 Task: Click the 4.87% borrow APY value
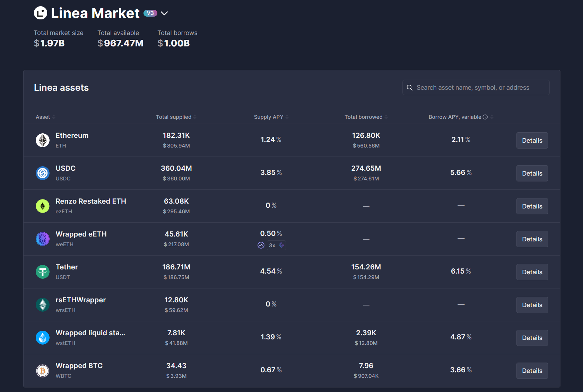[461, 337]
